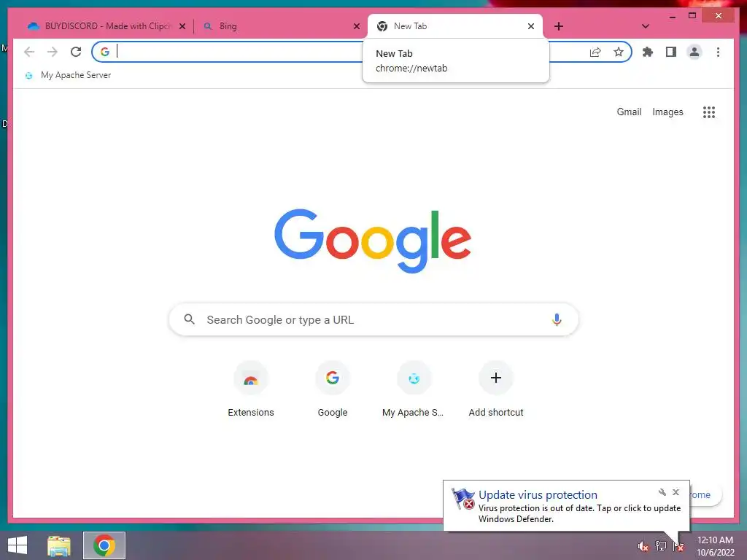Open Chrome's three-dot menu

tap(718, 52)
